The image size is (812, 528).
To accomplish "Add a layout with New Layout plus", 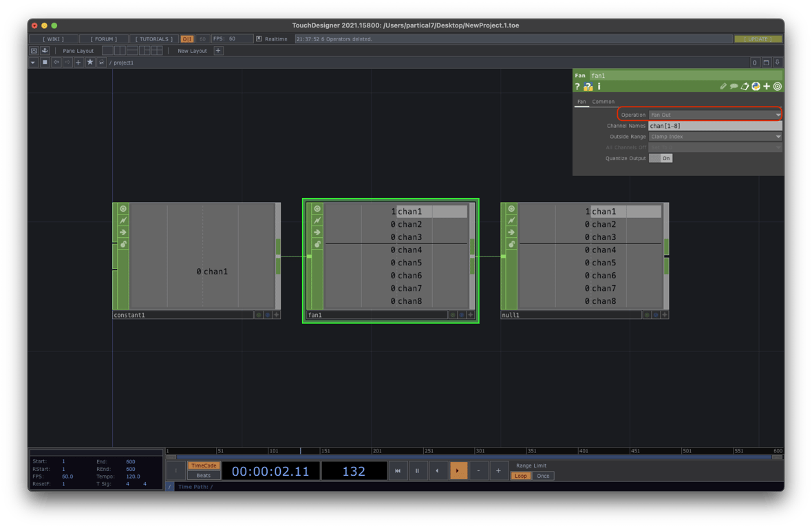I will (x=219, y=51).
